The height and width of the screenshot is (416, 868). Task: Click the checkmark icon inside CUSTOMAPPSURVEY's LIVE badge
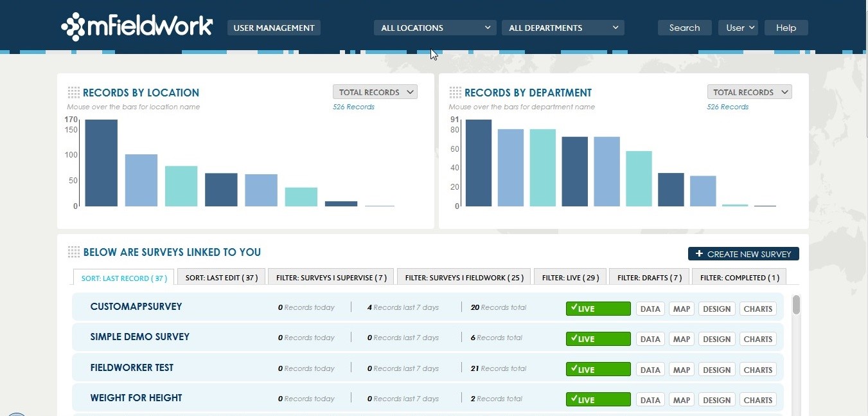point(575,308)
